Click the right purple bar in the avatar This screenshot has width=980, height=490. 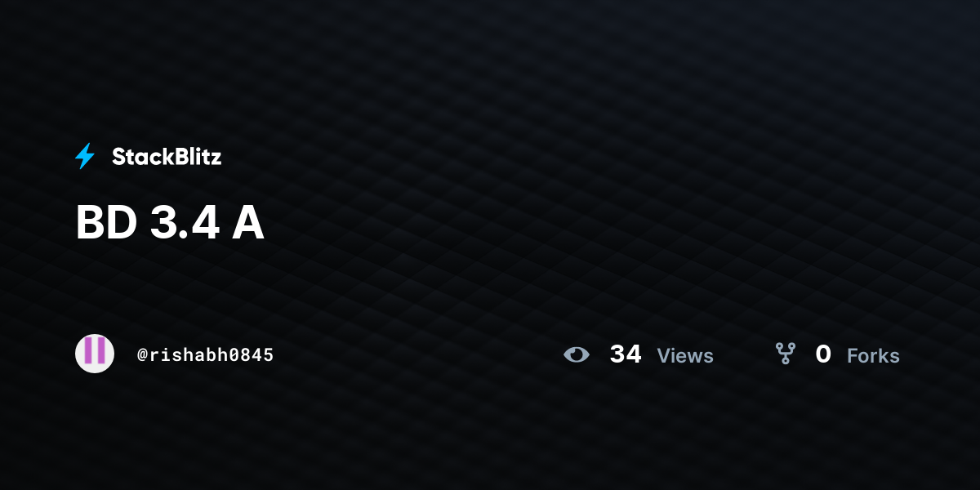click(x=100, y=350)
